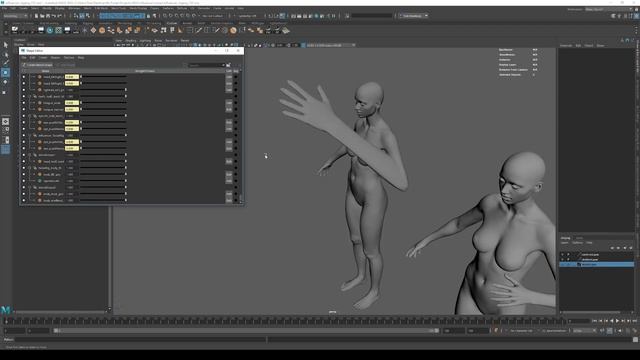Toggle the P playback box of the top display layer

tap(568, 254)
